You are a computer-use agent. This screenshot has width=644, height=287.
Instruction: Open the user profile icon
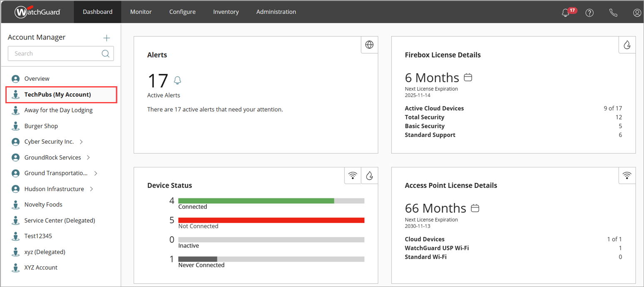coord(637,12)
